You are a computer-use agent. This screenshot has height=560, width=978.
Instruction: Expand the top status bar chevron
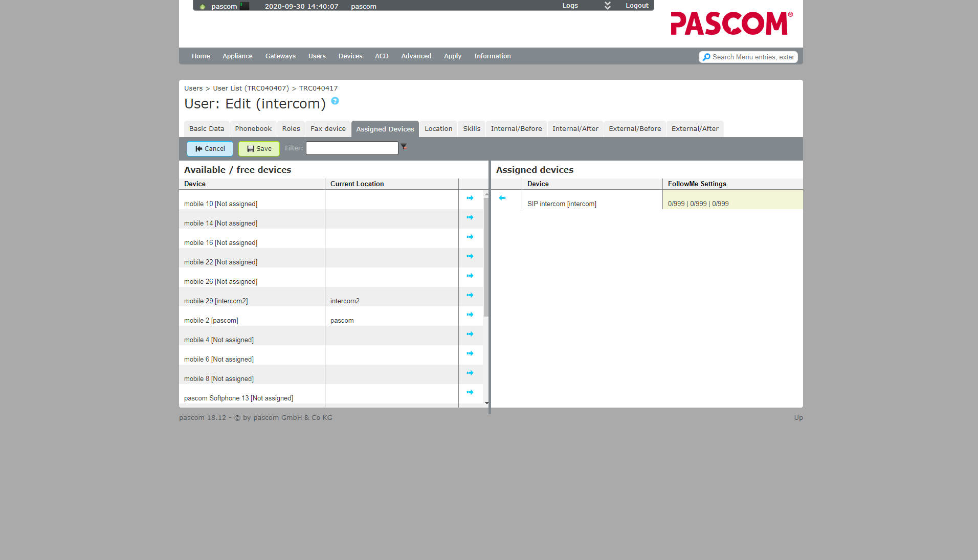(x=607, y=6)
